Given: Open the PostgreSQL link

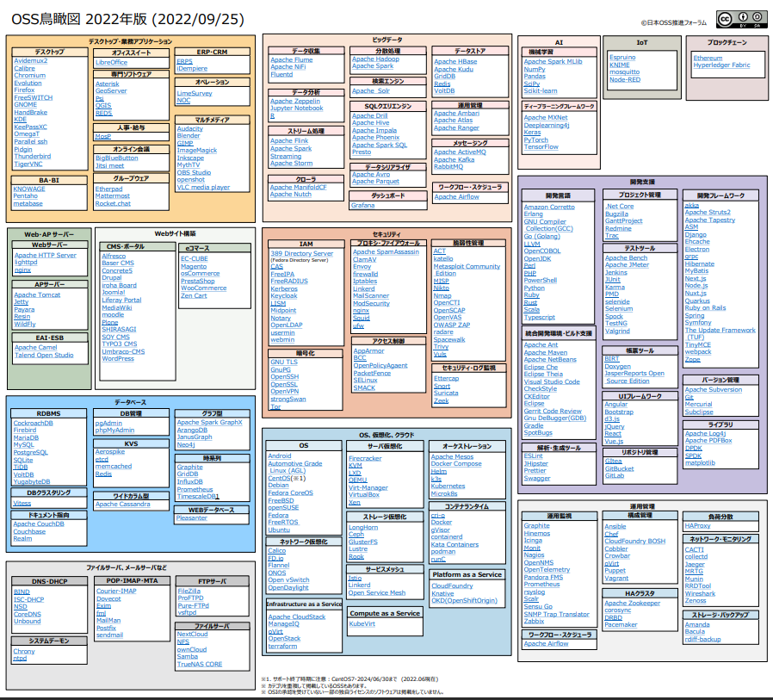Looking at the screenshot, I should (31, 453).
